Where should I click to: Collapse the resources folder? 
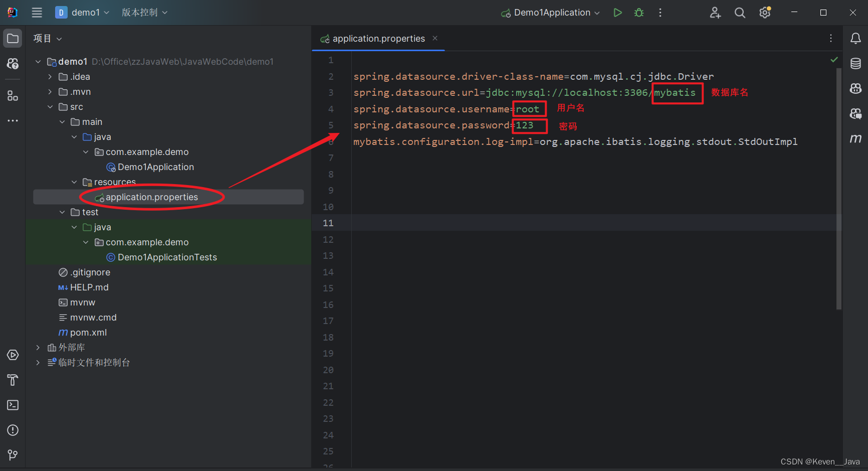point(74,182)
